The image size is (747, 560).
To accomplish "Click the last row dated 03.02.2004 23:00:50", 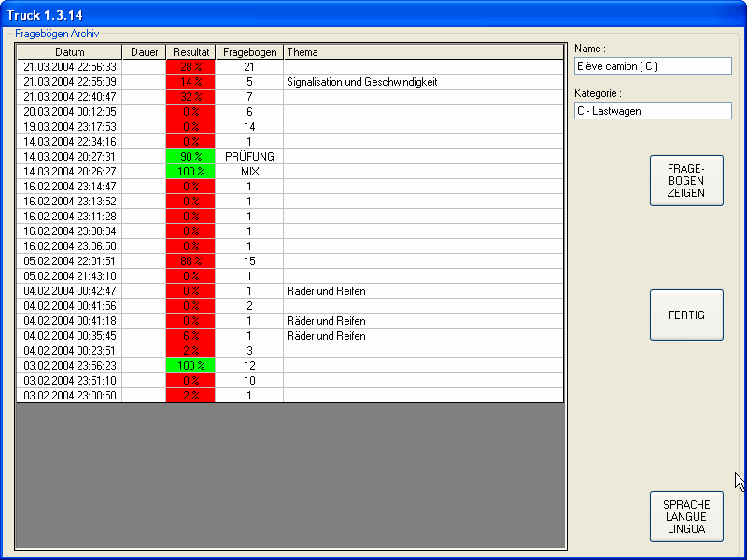I will (x=70, y=396).
